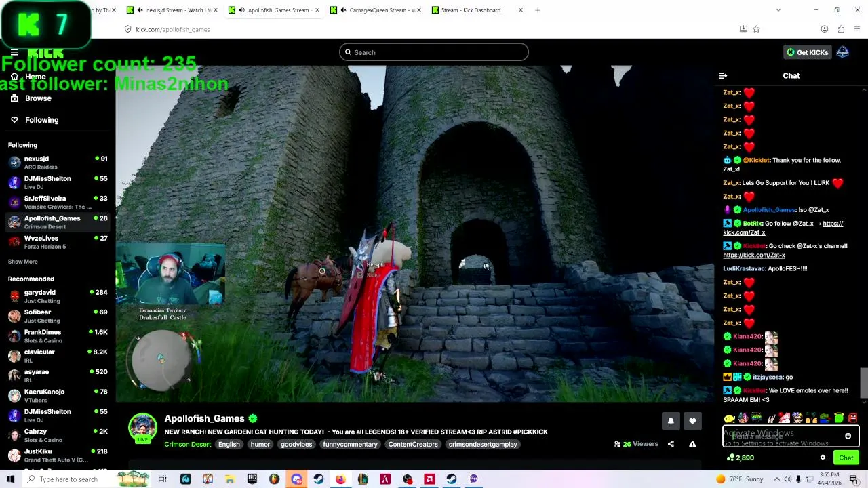Click the browser address bar URL
The height and width of the screenshot is (488, 868).
pyautogui.click(x=172, y=29)
